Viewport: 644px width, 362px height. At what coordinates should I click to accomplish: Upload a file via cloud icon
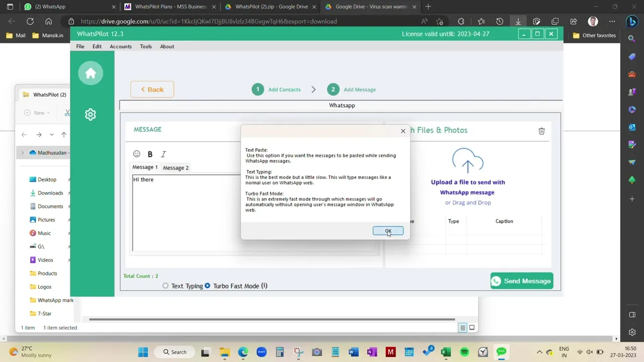(467, 161)
